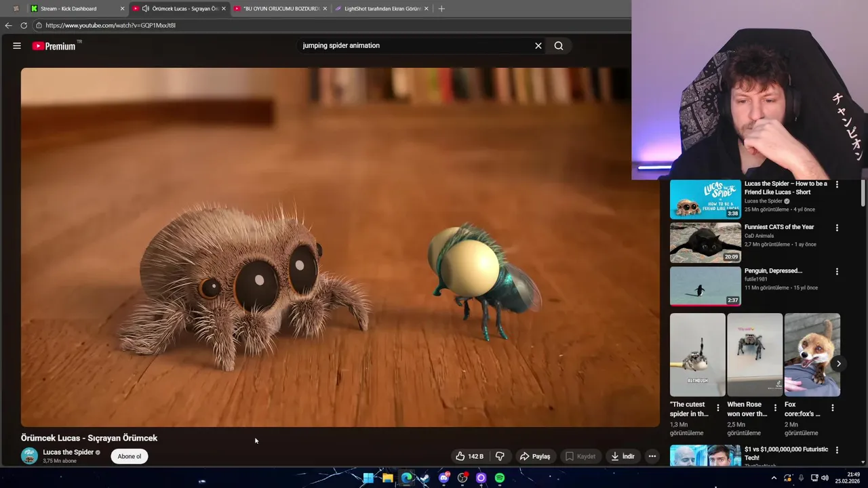
Task: Open the 'ALTHOUGH' cutest spider short thumbnail
Action: 697,355
